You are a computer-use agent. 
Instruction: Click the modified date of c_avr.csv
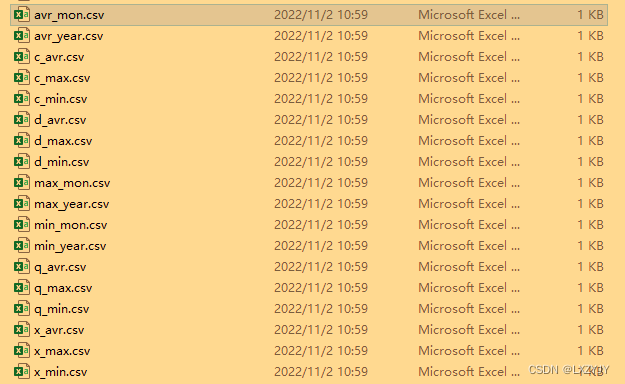coord(321,57)
